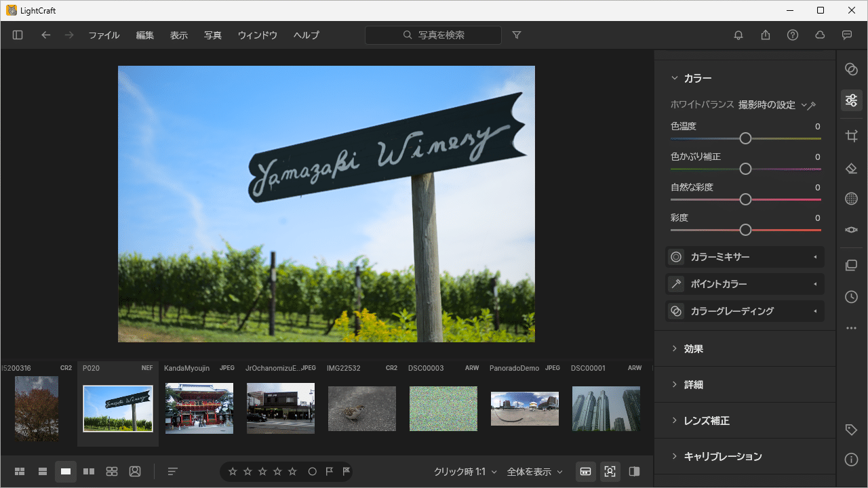Open the share upload icon
868x488 pixels.
[766, 35]
